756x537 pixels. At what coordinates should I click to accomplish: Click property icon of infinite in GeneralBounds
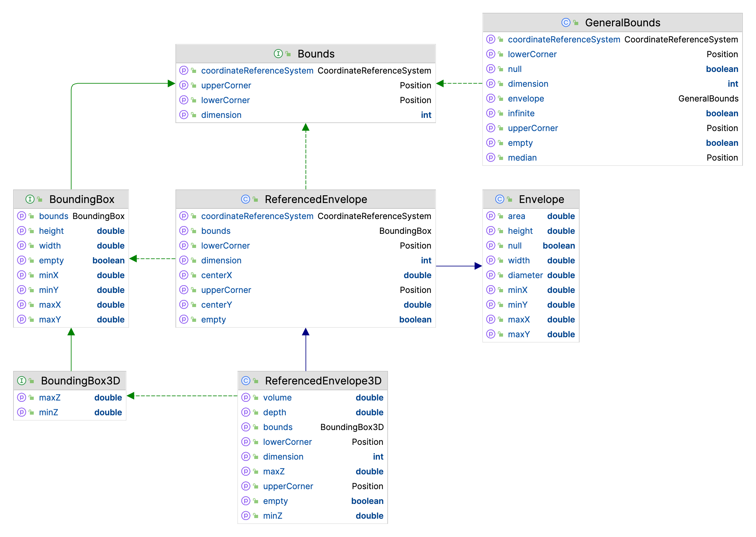click(x=491, y=113)
